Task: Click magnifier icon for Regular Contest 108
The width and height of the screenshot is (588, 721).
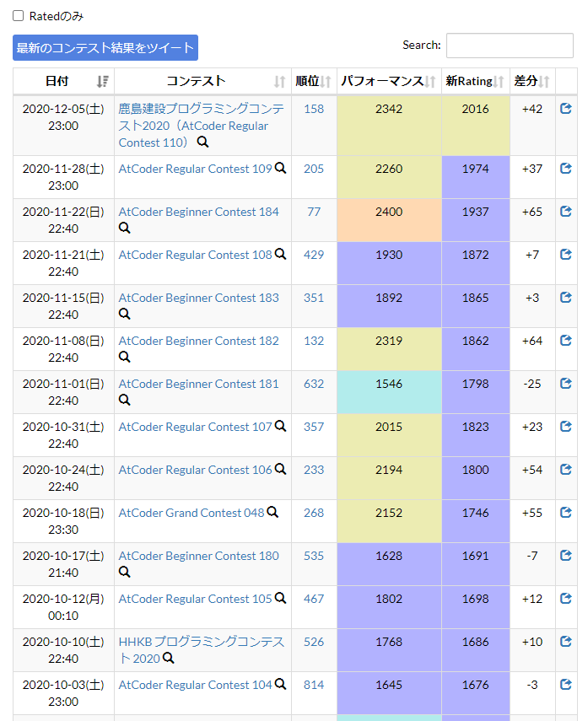Action: click(x=280, y=255)
